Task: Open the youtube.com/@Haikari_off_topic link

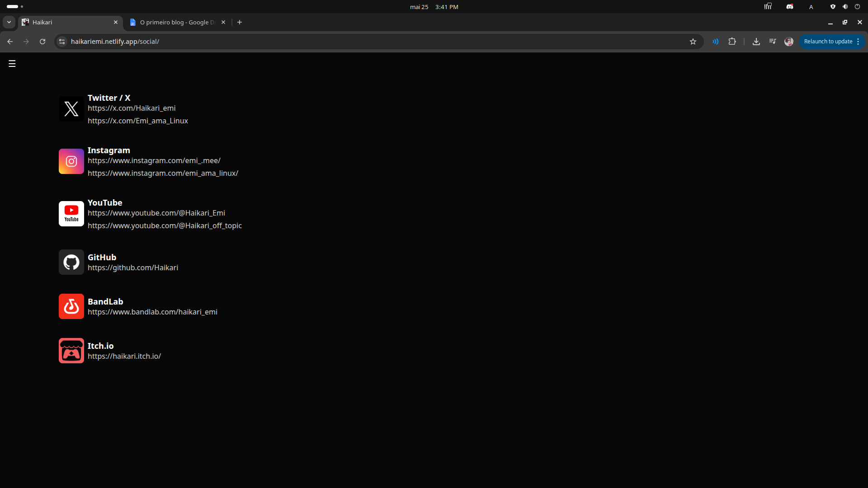Action: [x=165, y=226]
